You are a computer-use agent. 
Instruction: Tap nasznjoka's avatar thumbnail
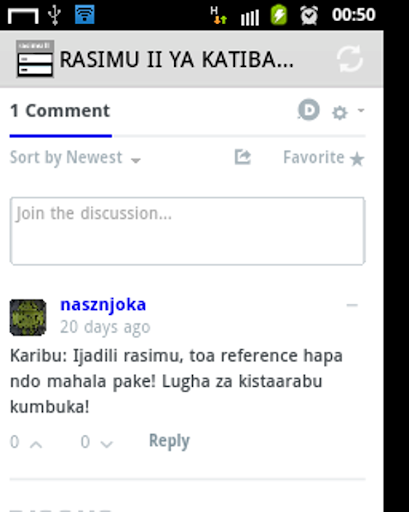coord(28,317)
